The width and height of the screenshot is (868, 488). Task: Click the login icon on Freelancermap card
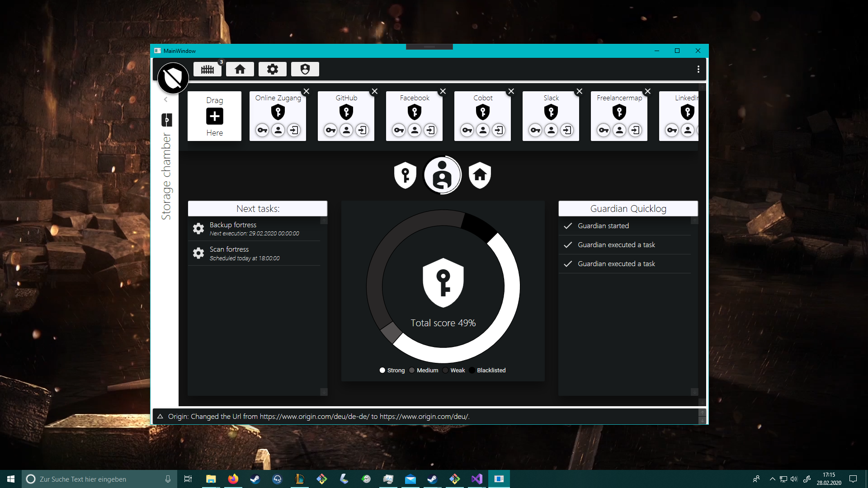[636, 130]
